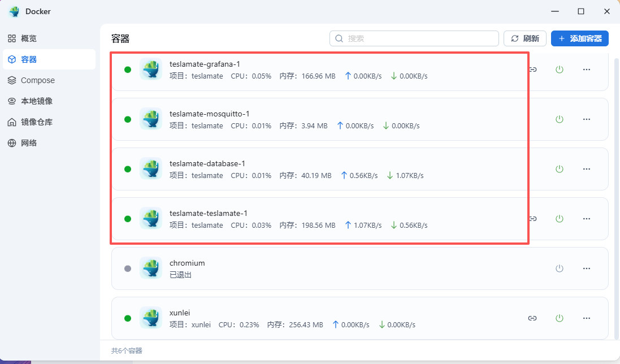Open link icon for teslamate-grafana-1
The width and height of the screenshot is (620, 364).
point(534,70)
